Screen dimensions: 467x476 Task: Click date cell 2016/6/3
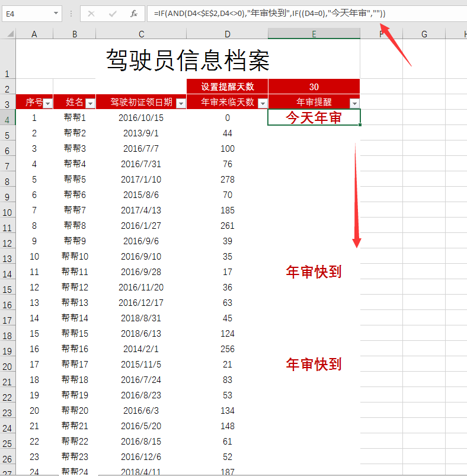click(141, 410)
